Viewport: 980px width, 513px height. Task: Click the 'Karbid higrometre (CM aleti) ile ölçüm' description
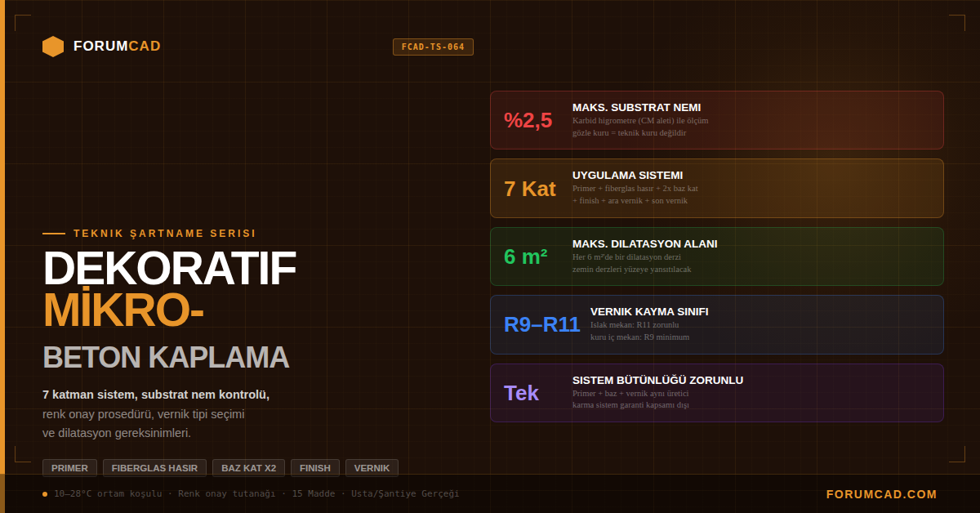[x=640, y=120]
